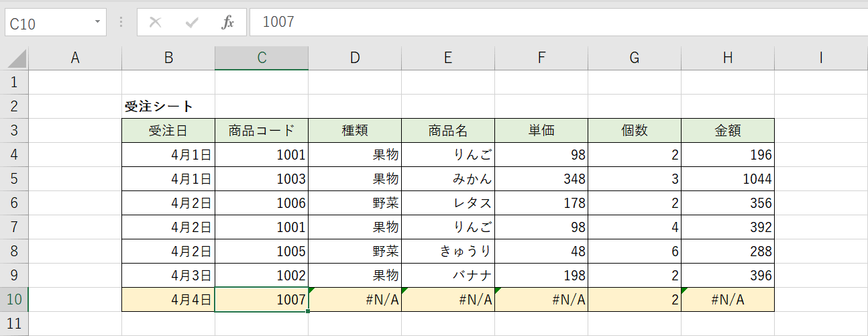
Task: Select the active cell containing 1007
Action: click(262, 300)
